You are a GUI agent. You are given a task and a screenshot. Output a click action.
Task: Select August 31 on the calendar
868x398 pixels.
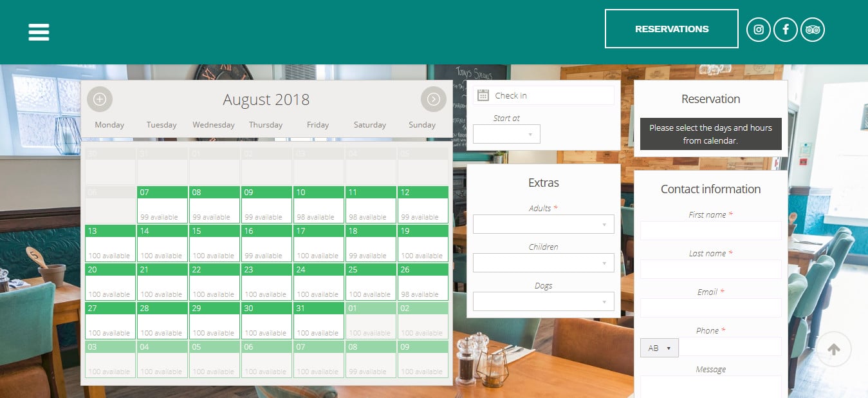[319, 321]
